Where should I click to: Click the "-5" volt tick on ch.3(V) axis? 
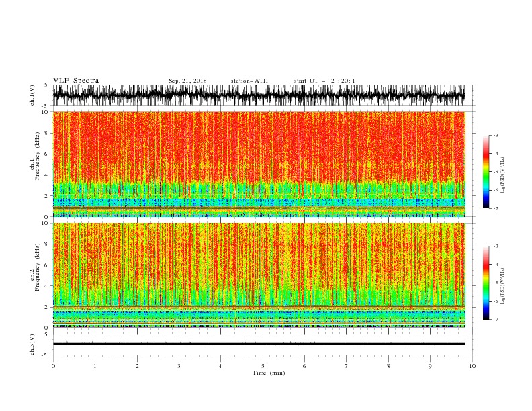coord(46,355)
